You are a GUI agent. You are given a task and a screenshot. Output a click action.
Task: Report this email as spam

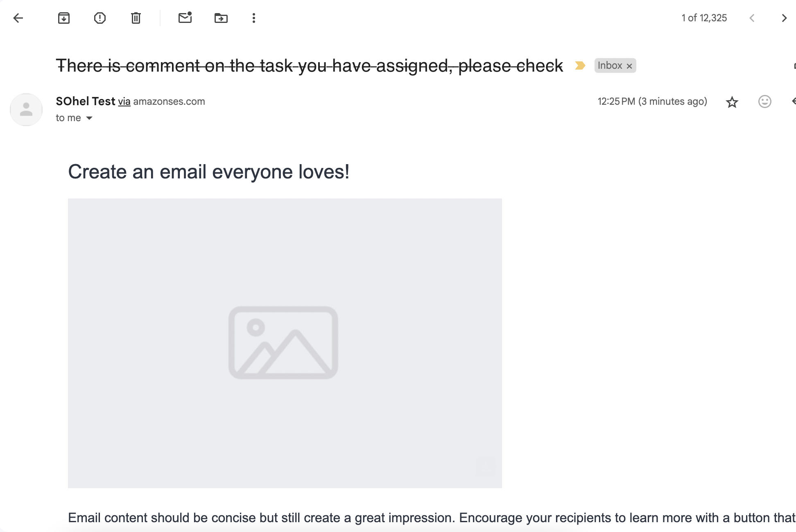pyautogui.click(x=100, y=18)
